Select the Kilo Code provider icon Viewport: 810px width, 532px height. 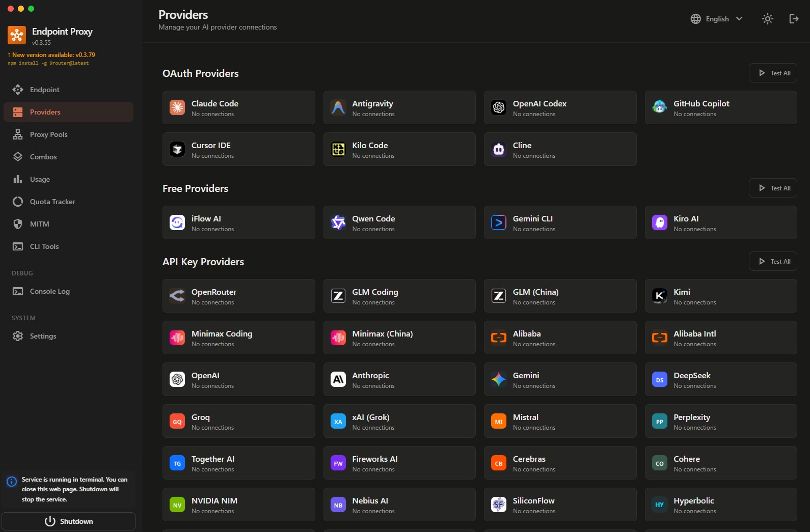[338, 149]
